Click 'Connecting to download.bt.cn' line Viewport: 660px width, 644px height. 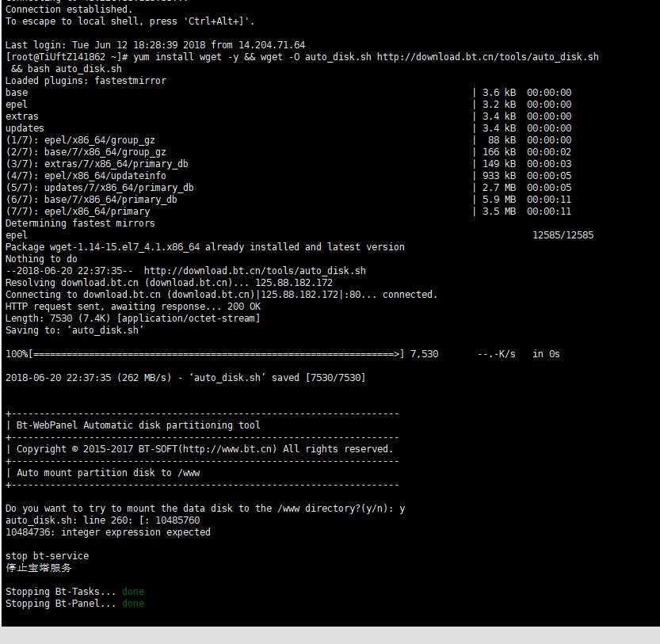221,294
